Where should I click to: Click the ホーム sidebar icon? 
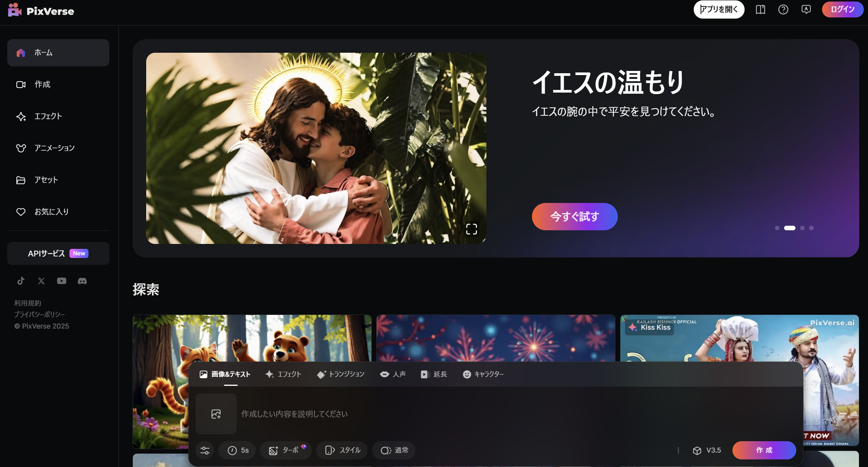tap(21, 52)
